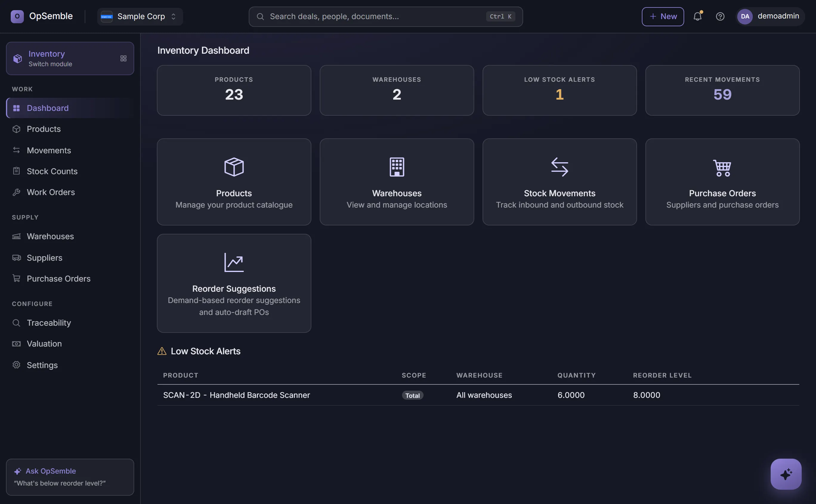The image size is (816, 504).
Task: Click the cart icon on Purchase Orders tile
Action: (722, 168)
